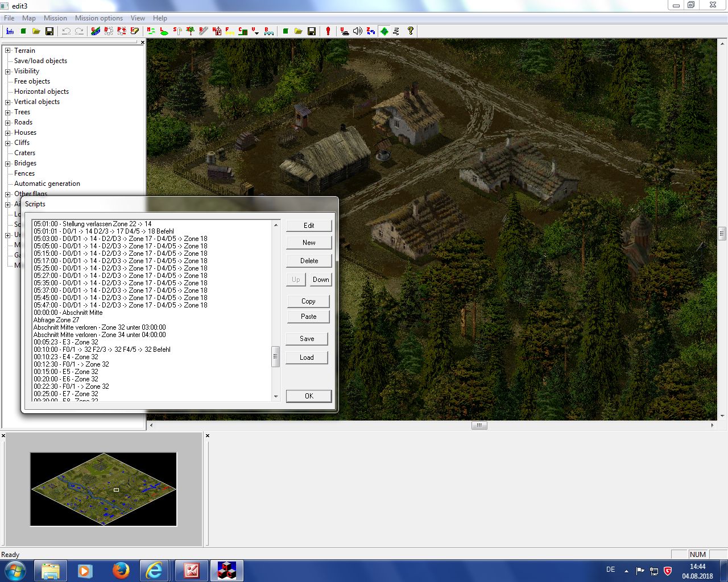The image size is (728, 582).
Task: Expand the Trees tree node
Action: [x=8, y=112]
